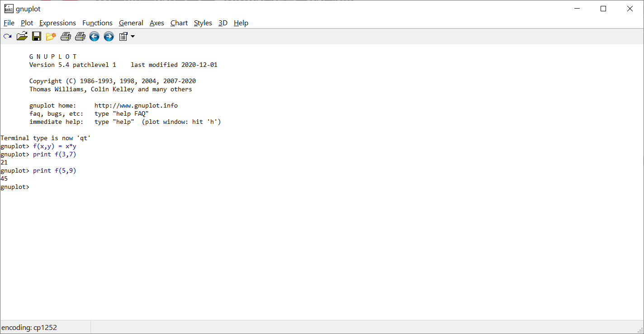
Task: Click the output value 45
Action: [4, 179]
